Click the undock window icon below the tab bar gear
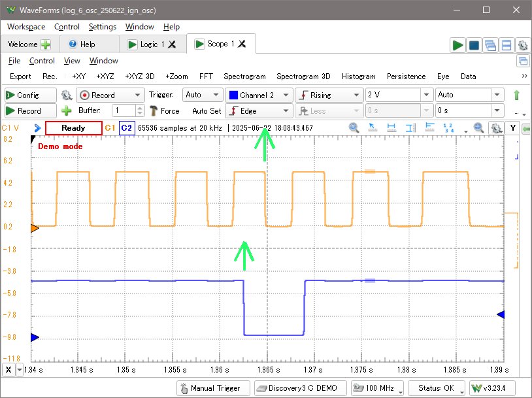Screen dimensions: 532x398 (x=524, y=61)
